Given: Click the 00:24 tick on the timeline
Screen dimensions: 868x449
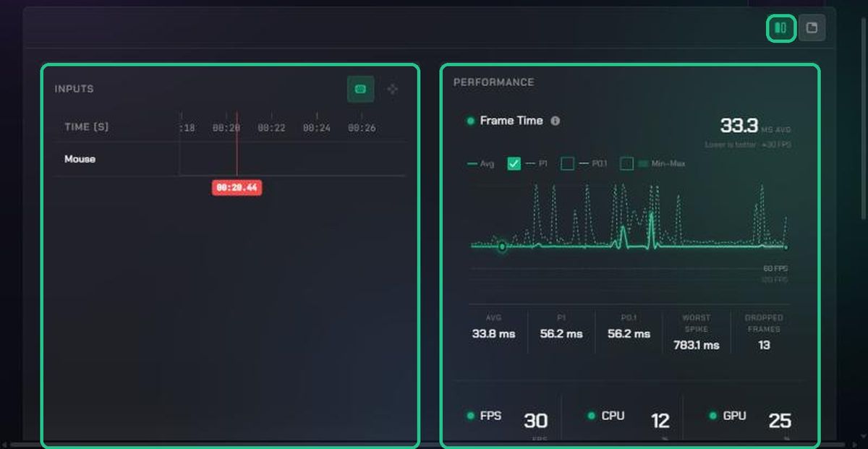Looking at the screenshot, I should click(317, 127).
